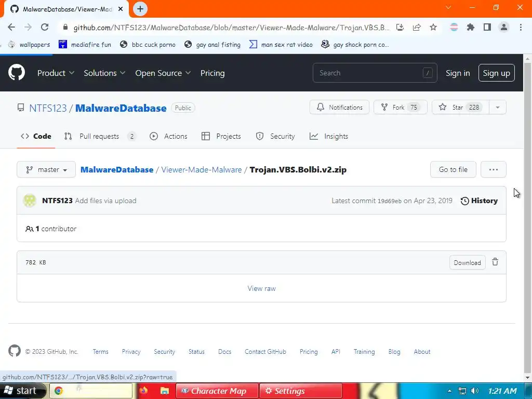Download the file with Download button

[467, 262]
